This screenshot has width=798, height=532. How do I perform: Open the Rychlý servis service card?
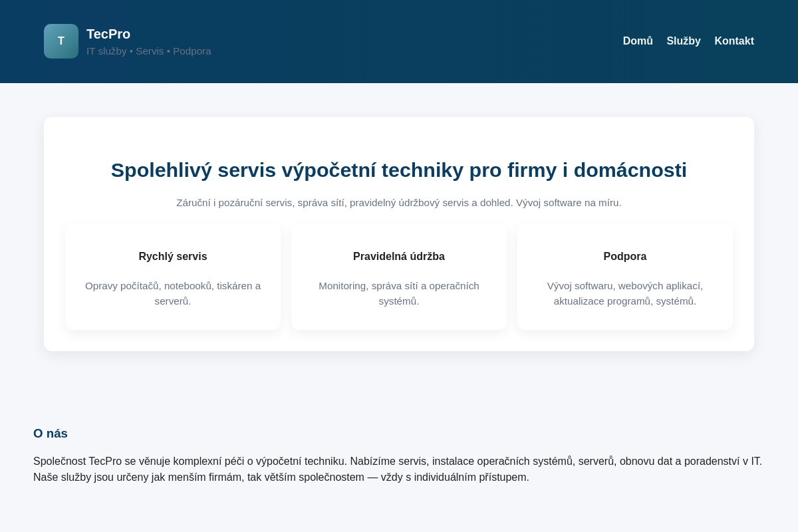(173, 277)
